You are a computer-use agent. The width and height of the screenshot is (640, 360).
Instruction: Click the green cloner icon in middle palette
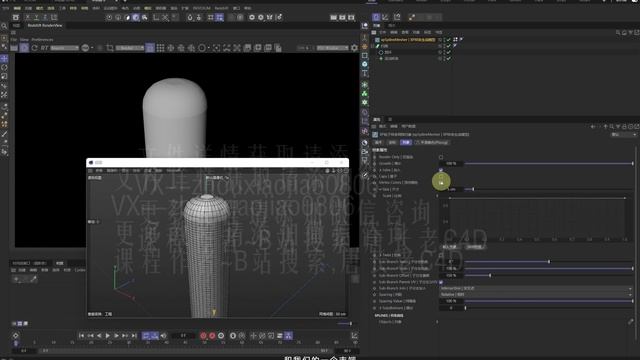tap(364, 93)
